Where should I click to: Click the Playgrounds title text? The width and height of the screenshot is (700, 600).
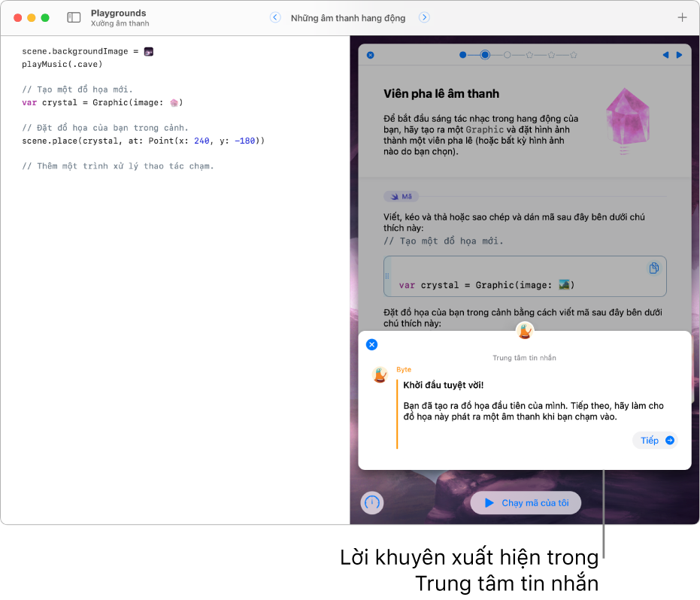click(118, 13)
